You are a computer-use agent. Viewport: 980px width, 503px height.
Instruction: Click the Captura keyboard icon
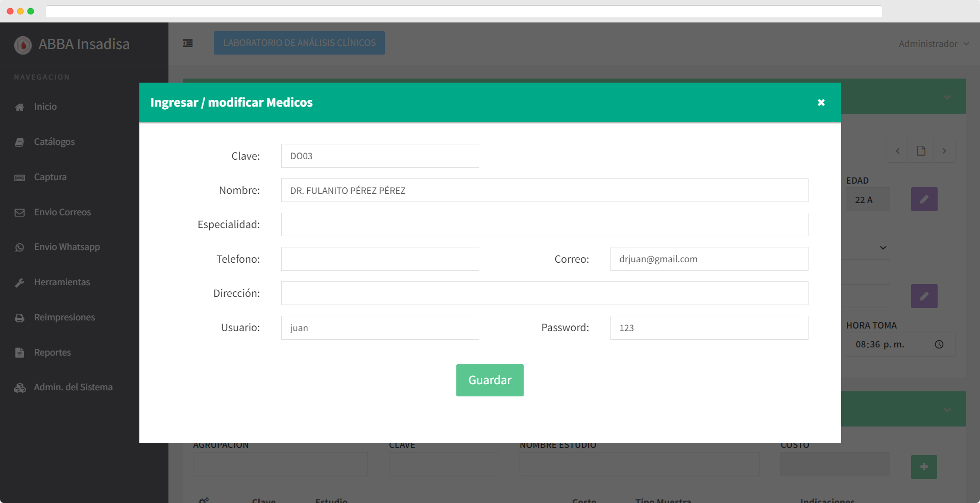(19, 178)
